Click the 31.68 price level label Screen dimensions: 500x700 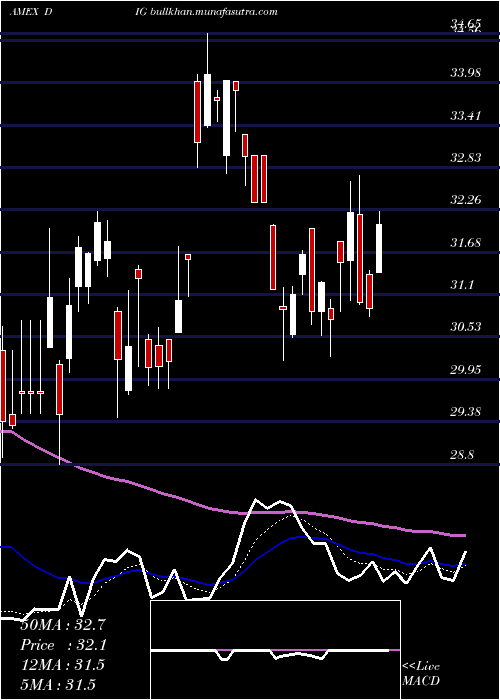[x=466, y=243]
